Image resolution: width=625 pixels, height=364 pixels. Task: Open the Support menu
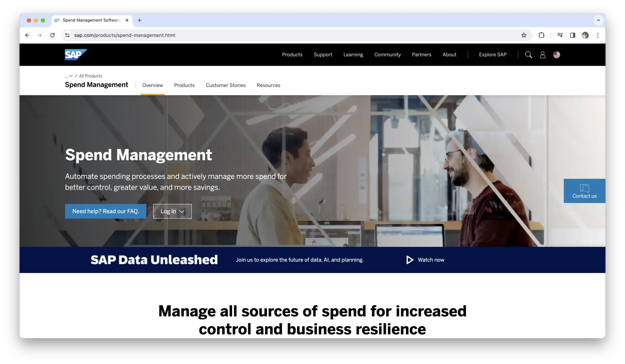coord(323,55)
